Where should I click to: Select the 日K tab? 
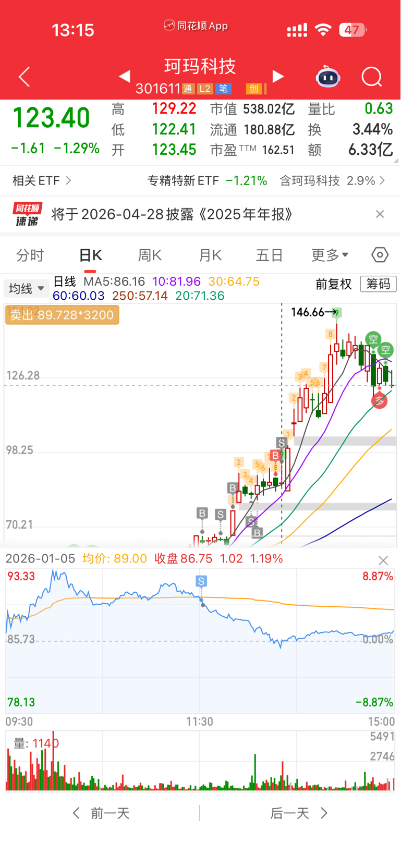click(90, 255)
